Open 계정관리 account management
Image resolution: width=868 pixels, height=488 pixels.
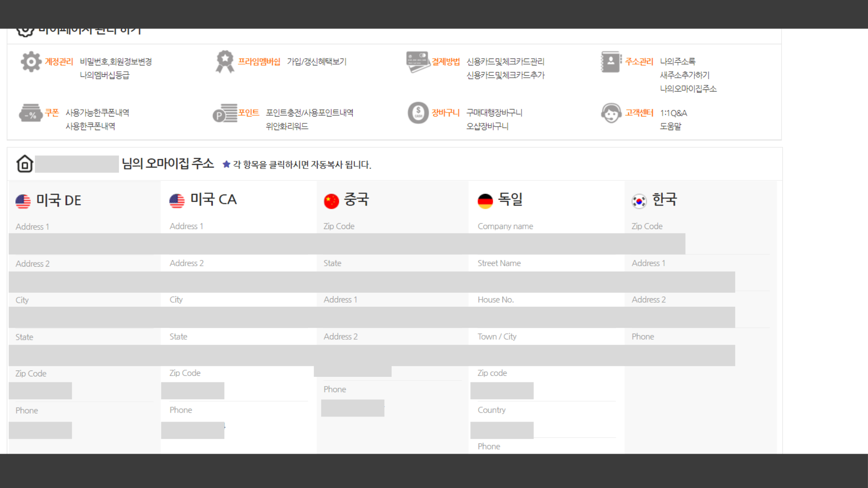click(59, 61)
